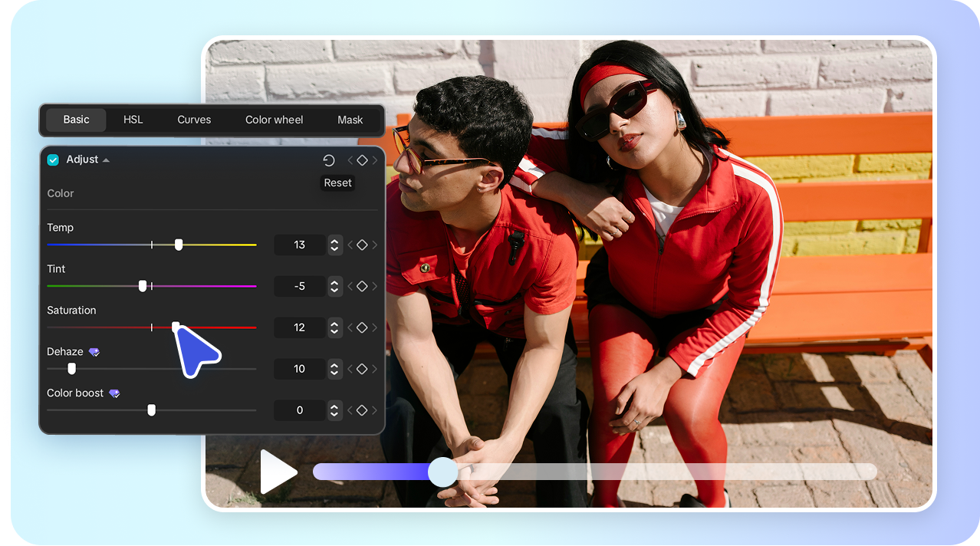Select the Curves tab
Image resolution: width=980 pixels, height=546 pixels.
coord(194,120)
